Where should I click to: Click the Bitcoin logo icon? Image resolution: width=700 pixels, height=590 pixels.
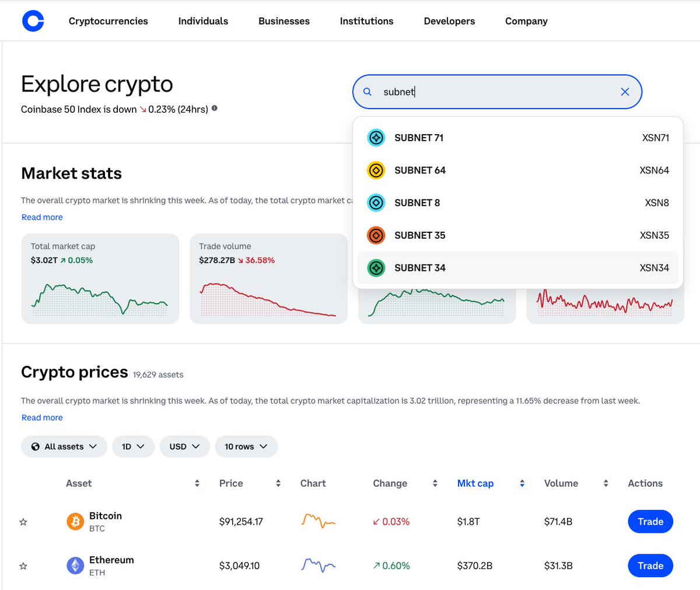click(75, 522)
